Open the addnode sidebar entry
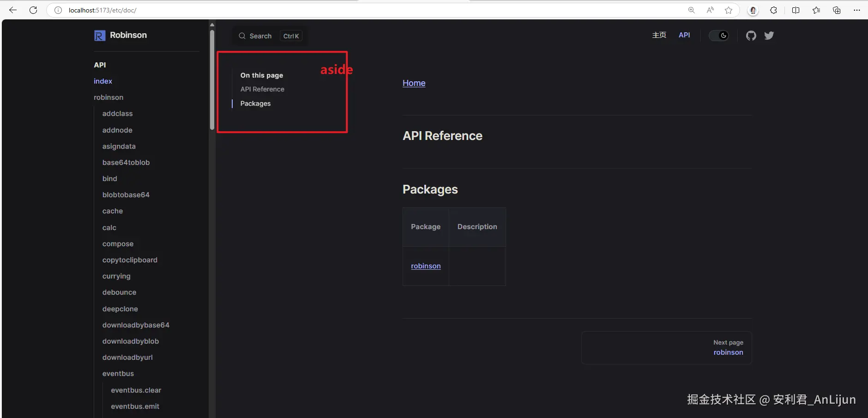This screenshot has width=868, height=418. click(117, 130)
